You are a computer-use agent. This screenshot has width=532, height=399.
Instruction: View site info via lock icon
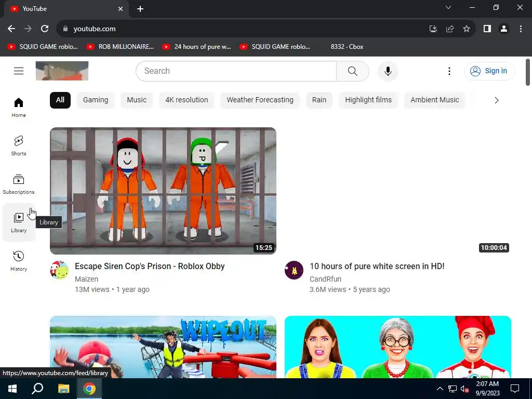coord(65,29)
